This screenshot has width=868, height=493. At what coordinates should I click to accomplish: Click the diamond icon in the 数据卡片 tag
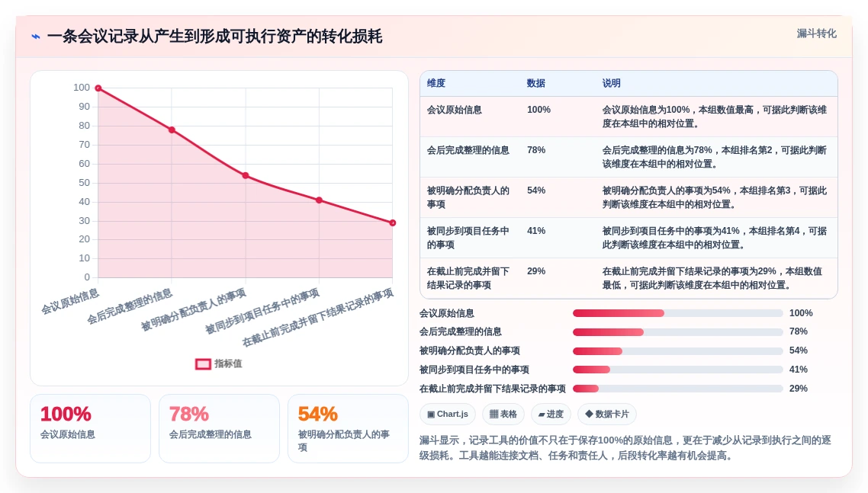tap(589, 413)
